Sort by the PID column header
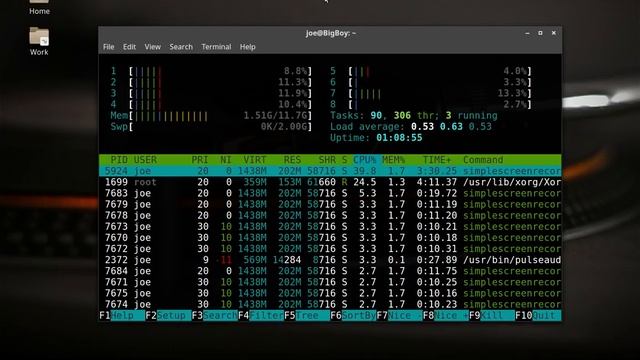 coord(119,160)
